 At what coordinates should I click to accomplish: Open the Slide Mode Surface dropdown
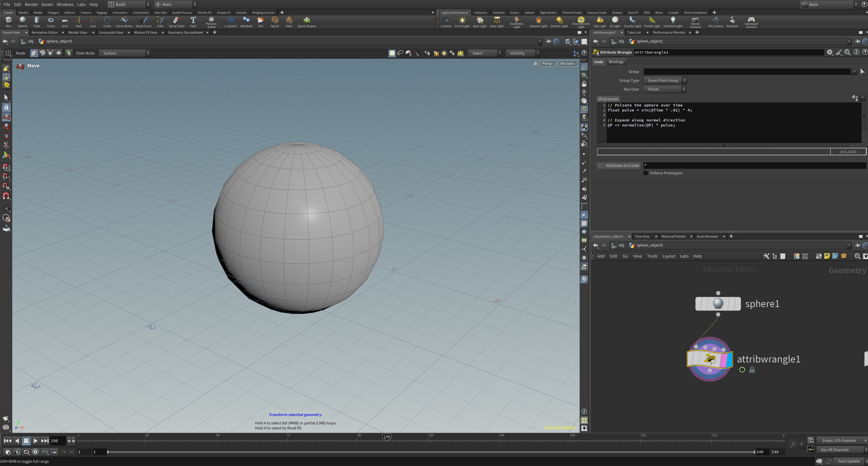pyautogui.click(x=124, y=53)
